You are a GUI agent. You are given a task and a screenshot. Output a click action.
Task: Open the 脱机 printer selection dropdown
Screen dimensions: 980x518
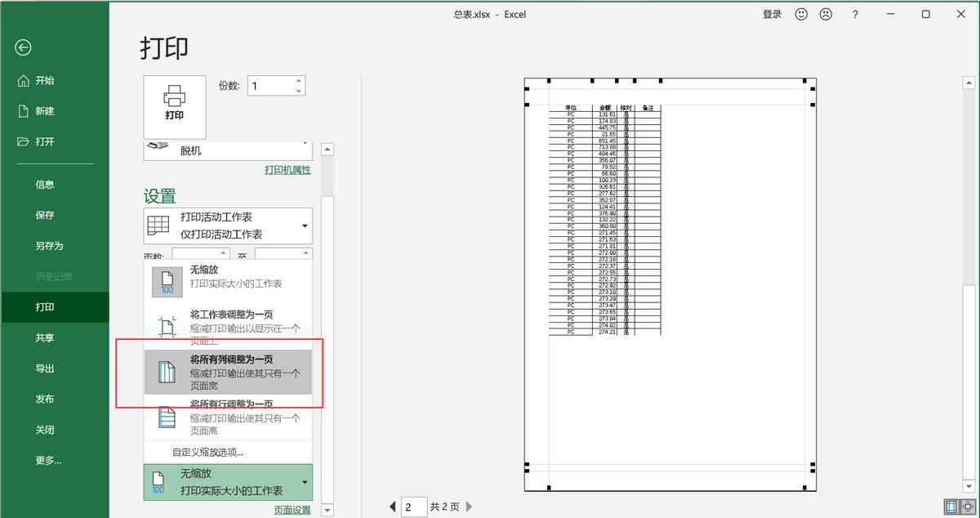point(228,150)
